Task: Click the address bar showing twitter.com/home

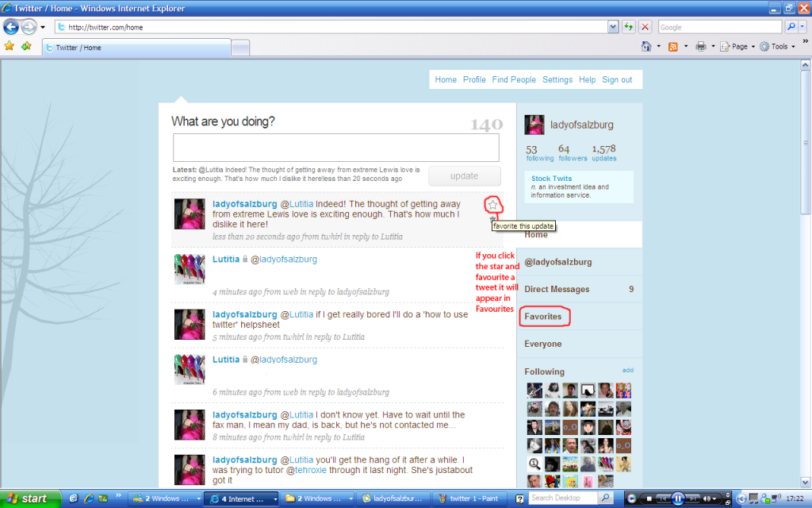Action: [331, 27]
